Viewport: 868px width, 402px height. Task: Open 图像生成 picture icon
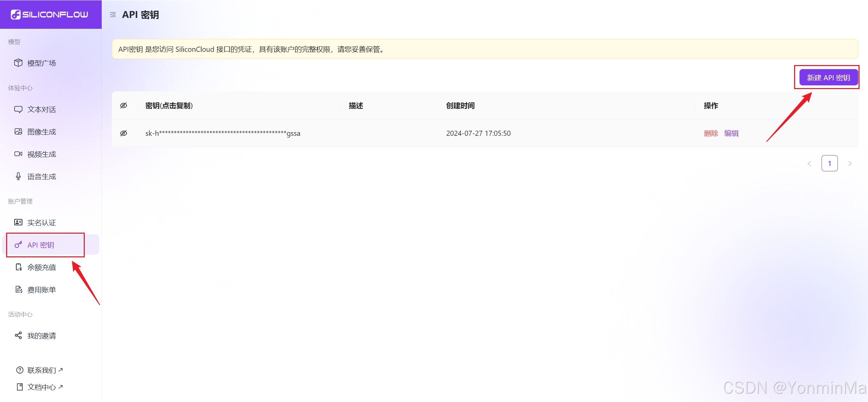click(x=18, y=131)
